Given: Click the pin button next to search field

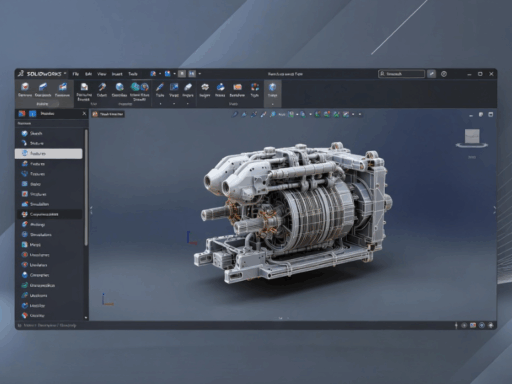Looking at the screenshot, I should pyautogui.click(x=431, y=74).
